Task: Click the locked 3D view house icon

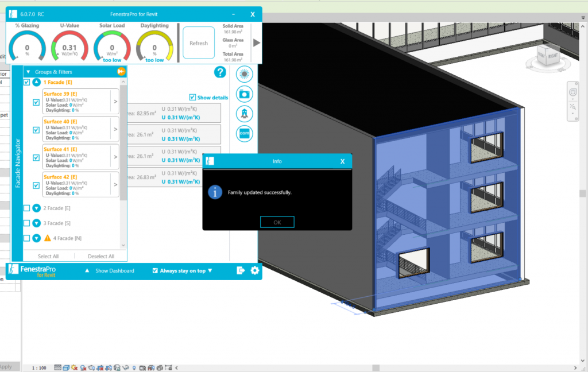Action: [x=117, y=368]
